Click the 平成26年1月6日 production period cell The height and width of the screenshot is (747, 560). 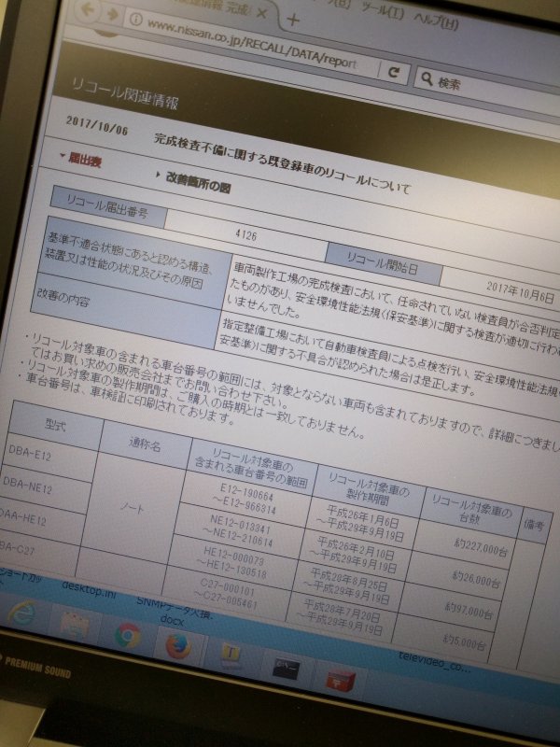click(360, 523)
